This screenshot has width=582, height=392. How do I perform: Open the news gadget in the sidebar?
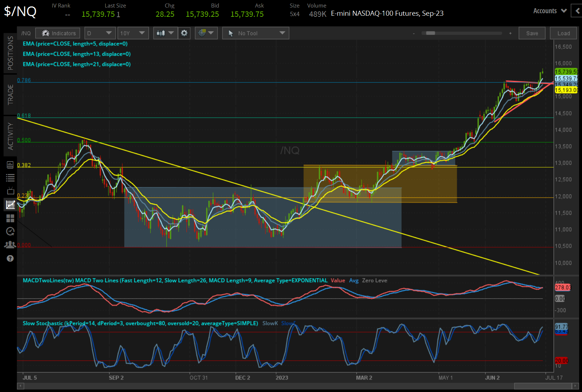coord(10,165)
